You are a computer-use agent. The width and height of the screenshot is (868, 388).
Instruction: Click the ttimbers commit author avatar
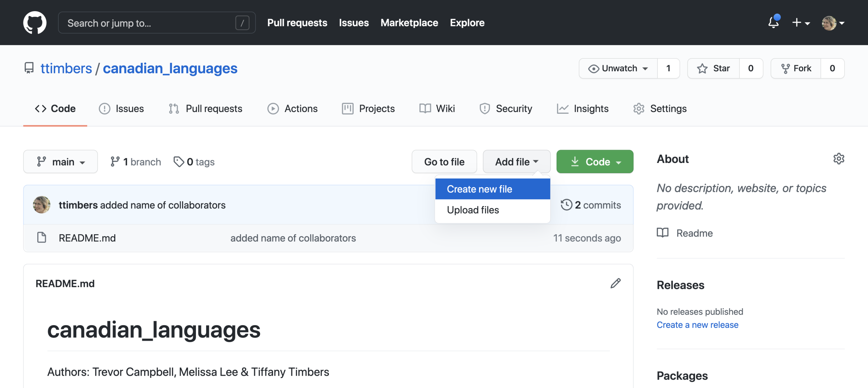(42, 205)
